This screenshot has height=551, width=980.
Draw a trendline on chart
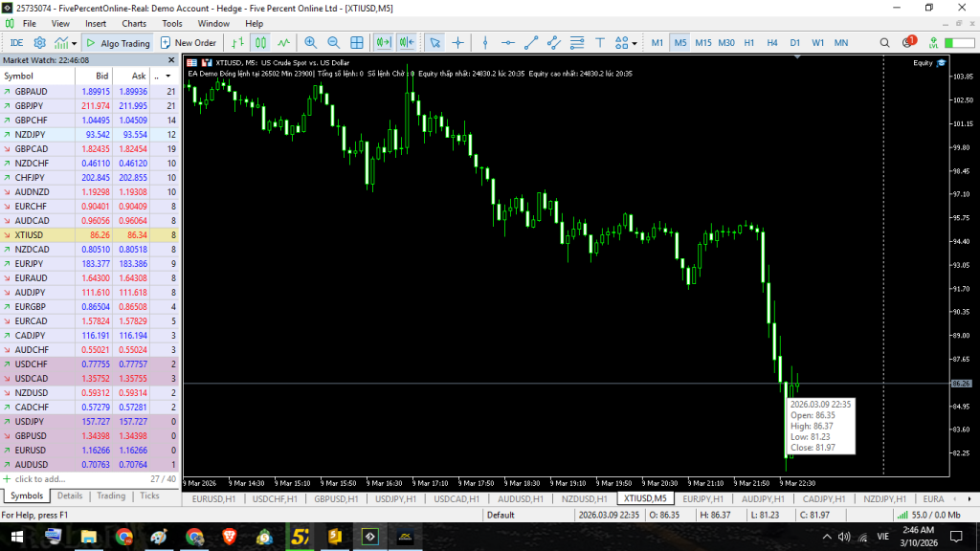tap(531, 42)
